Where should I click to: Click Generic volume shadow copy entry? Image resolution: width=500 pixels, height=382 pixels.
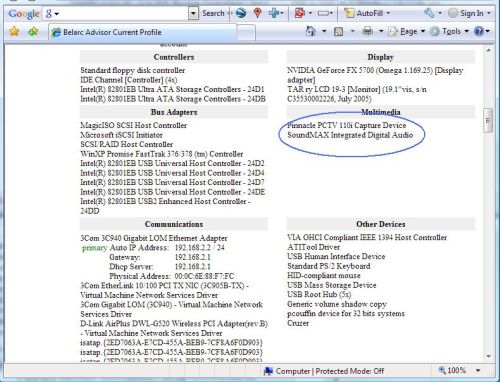click(x=337, y=304)
